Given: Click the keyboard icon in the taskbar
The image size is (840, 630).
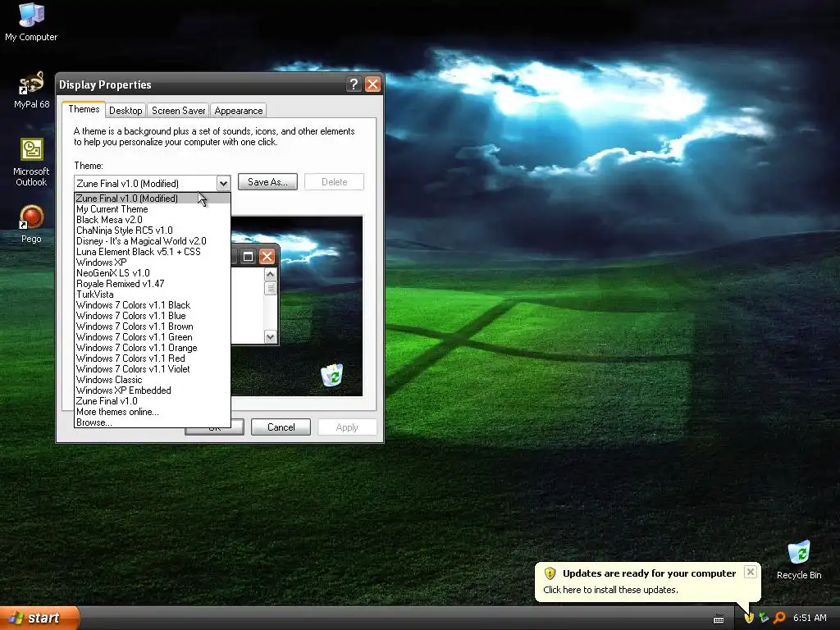Looking at the screenshot, I should [x=719, y=619].
